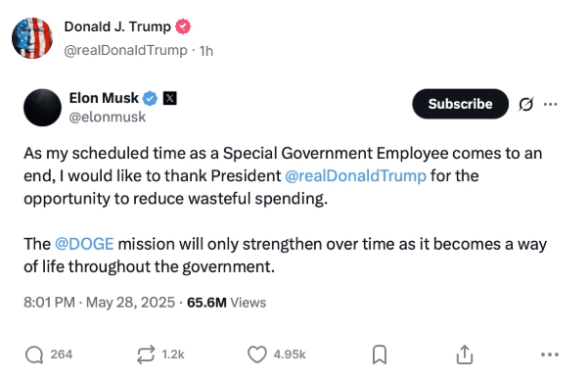588x381 pixels.
Task: Bookmark this post
Action: point(380,355)
